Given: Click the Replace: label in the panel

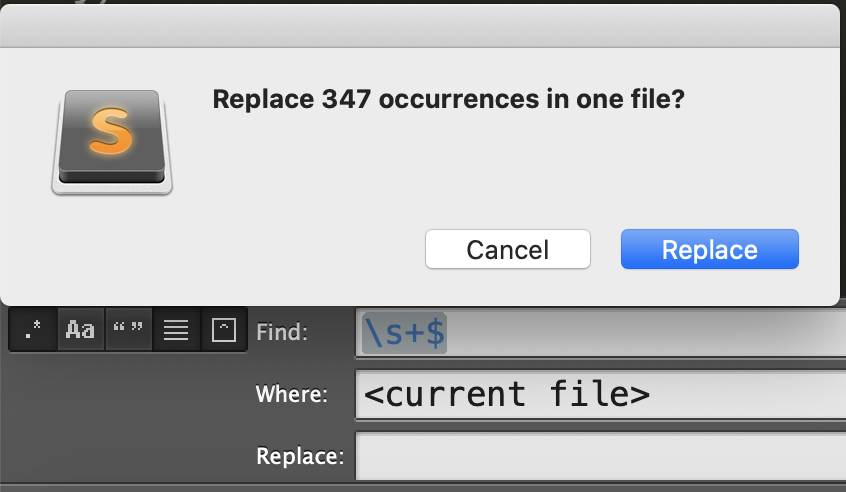Looking at the screenshot, I should pos(300,456).
